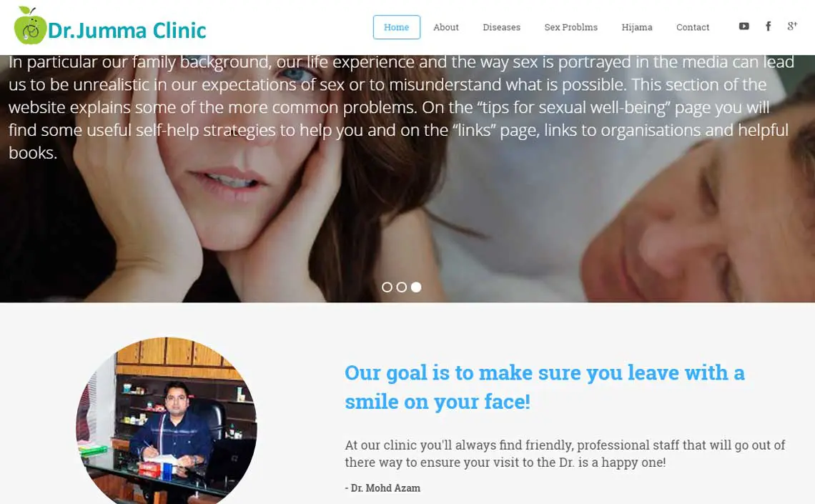Viewport: 815px width, 504px height.
Task: Select the third filled slide dot
Action: (x=416, y=287)
